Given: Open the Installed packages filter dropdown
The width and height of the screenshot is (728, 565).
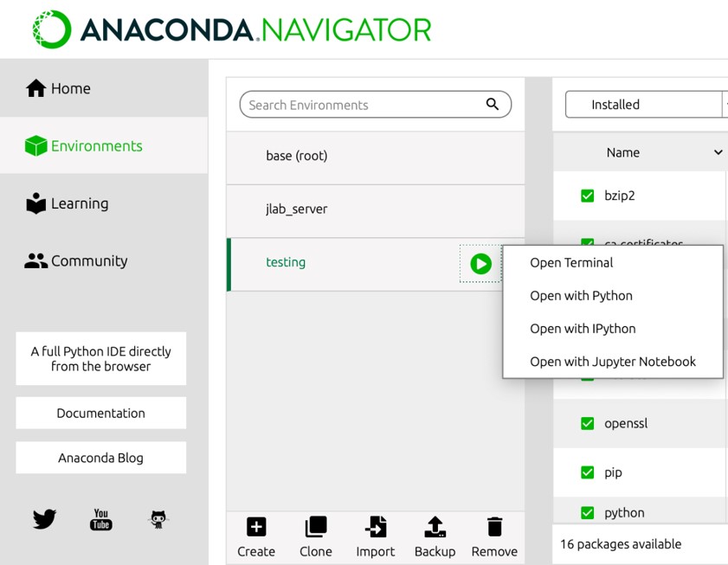Looking at the screenshot, I should [x=647, y=105].
